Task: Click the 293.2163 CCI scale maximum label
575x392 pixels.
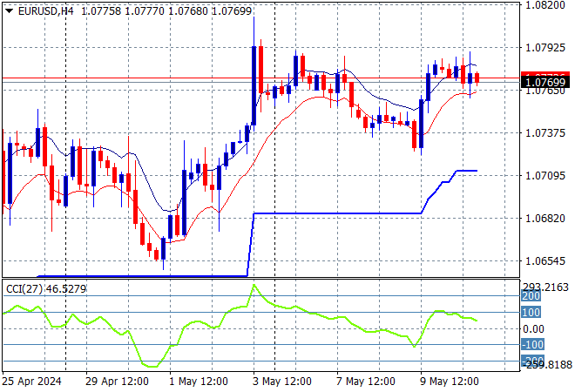Action: (x=545, y=287)
